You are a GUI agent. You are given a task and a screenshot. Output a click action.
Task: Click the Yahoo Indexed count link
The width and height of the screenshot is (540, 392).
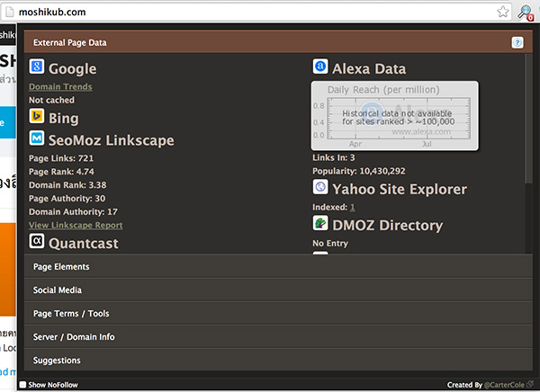(x=352, y=207)
